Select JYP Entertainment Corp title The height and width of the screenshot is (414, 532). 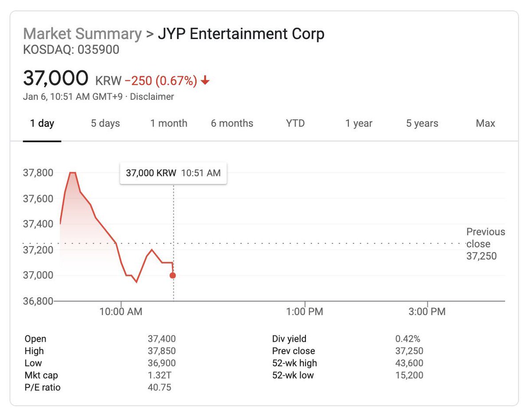tap(241, 34)
